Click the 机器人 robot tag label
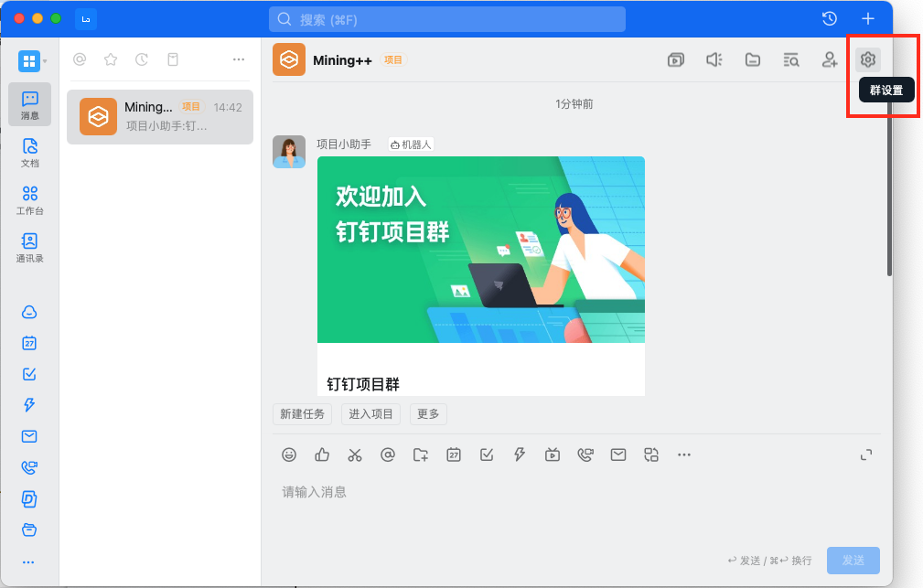 click(411, 144)
